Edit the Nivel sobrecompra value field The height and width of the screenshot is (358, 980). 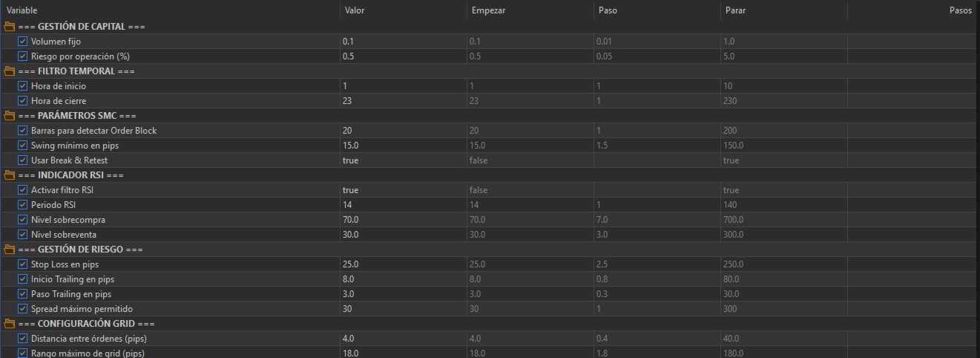coord(402,220)
